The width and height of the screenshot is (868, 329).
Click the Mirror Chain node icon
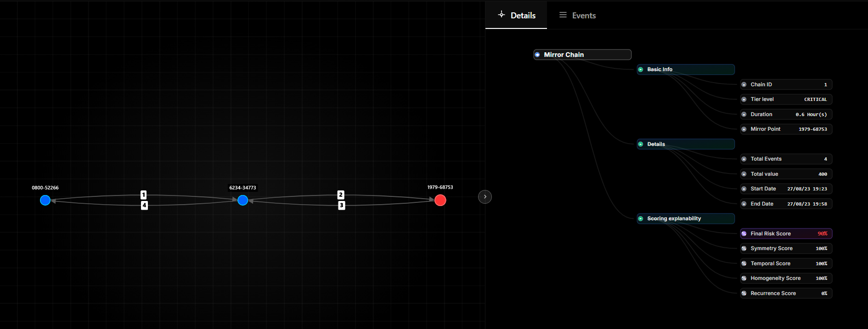(x=537, y=55)
